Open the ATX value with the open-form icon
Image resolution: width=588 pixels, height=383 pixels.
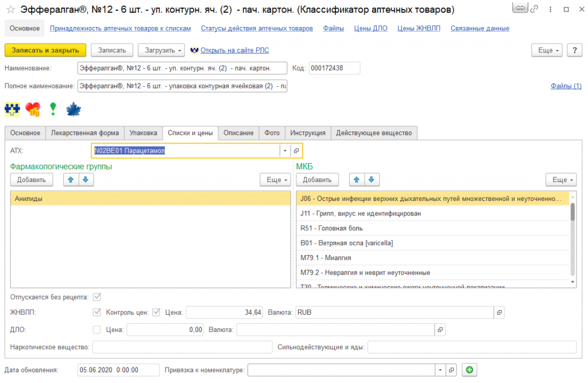(296, 151)
